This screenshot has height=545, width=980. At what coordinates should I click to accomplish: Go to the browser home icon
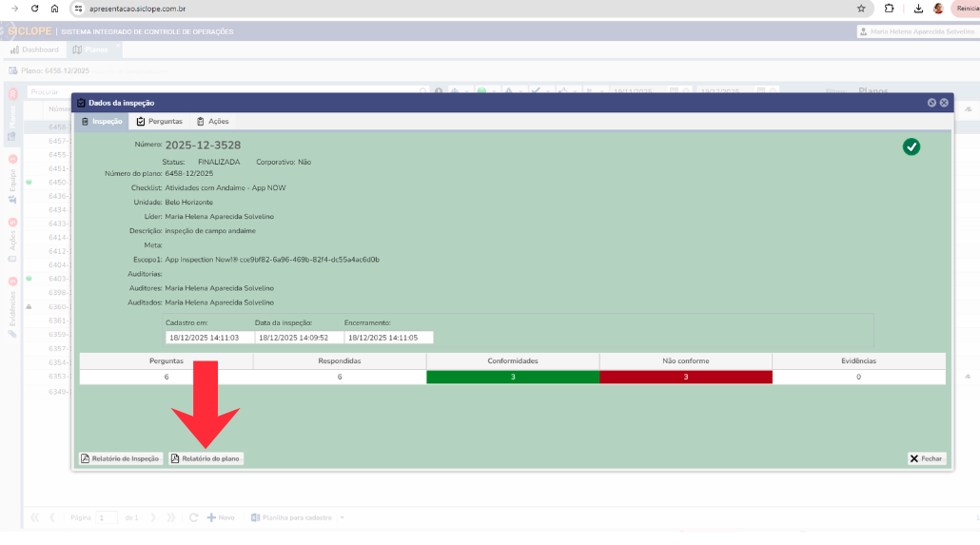[54, 9]
